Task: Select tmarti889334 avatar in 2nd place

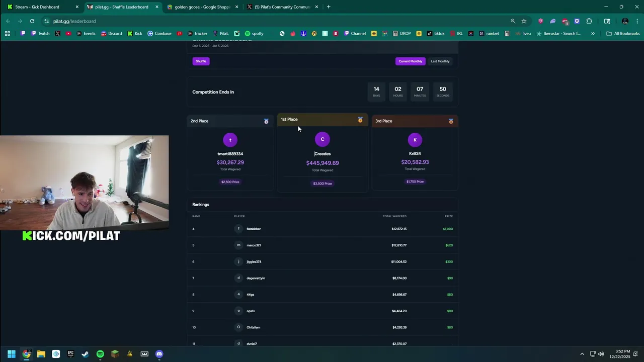Action: [230, 140]
